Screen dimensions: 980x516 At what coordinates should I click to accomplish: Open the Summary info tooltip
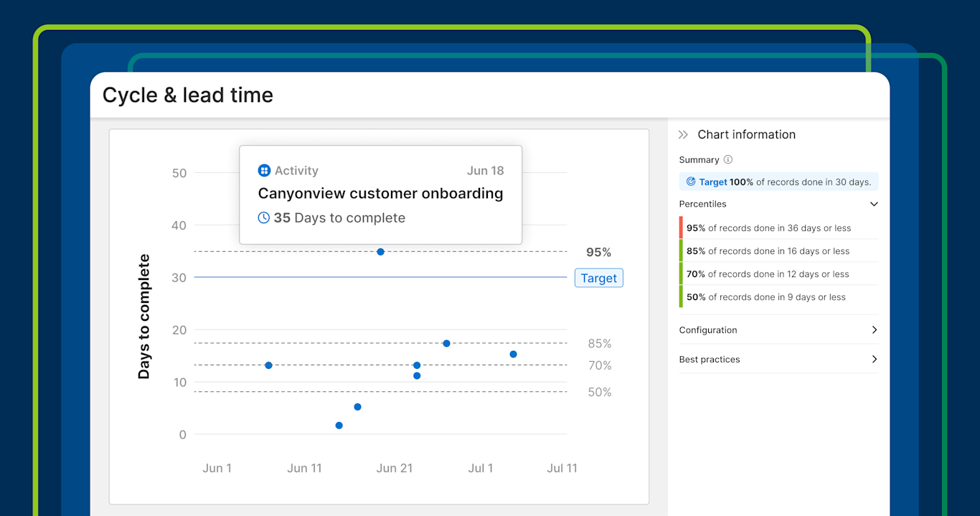(728, 159)
